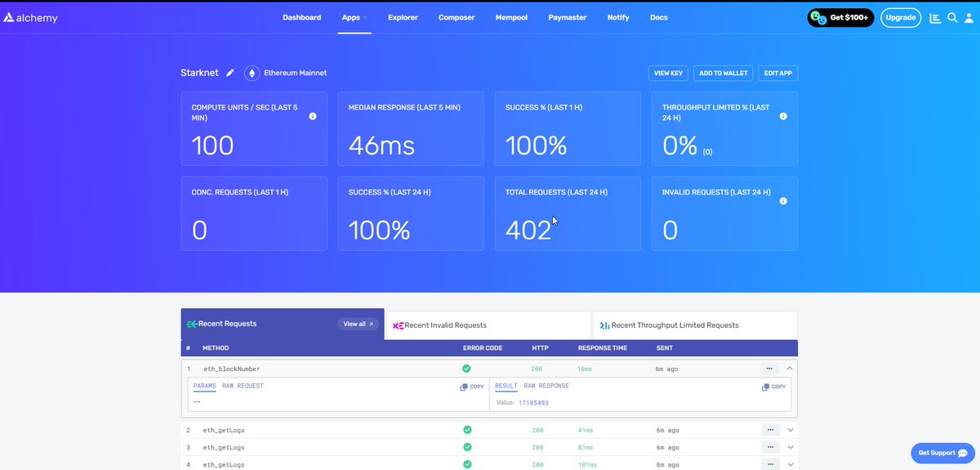Open more options menu for row 3
Screen dimensions: 980x470
click(x=769, y=447)
